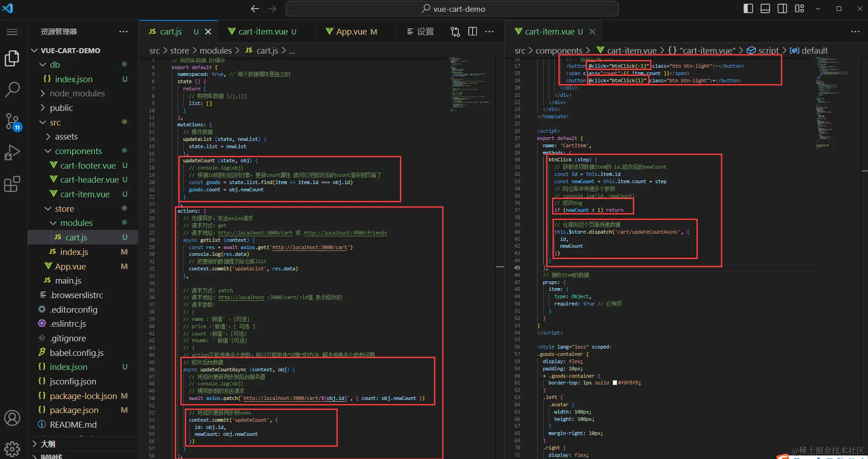Open .editorconfig file
The height and width of the screenshot is (459, 868).
coord(83,309)
